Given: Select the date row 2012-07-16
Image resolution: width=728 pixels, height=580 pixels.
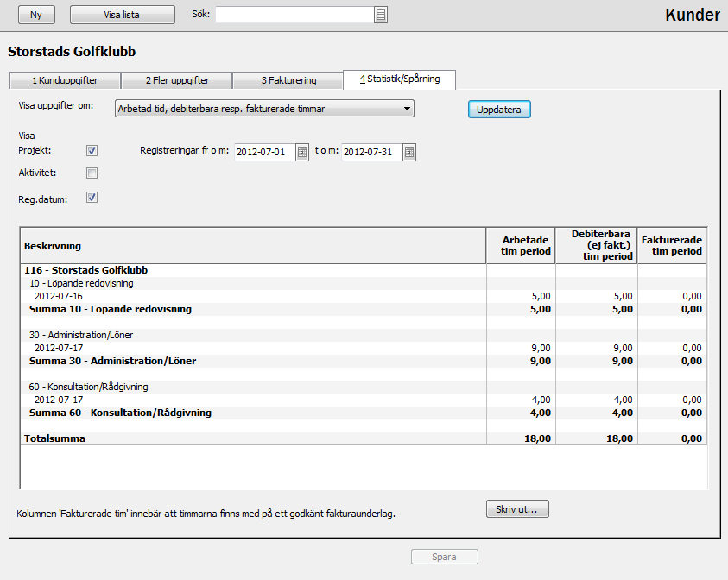Looking at the screenshot, I should click(x=364, y=297).
